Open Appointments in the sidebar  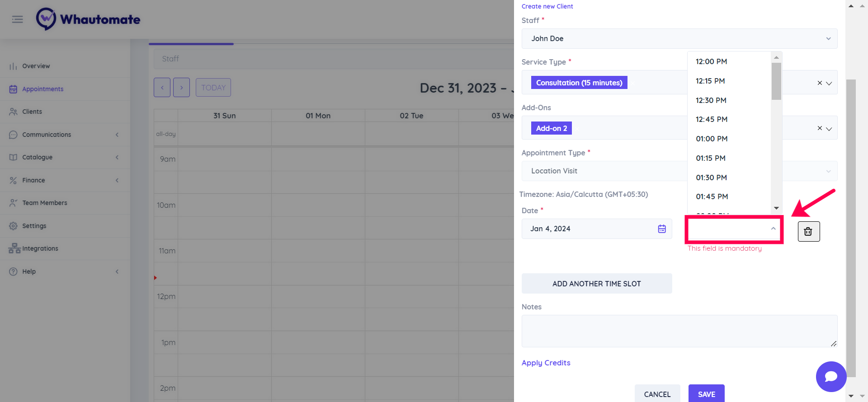click(43, 89)
